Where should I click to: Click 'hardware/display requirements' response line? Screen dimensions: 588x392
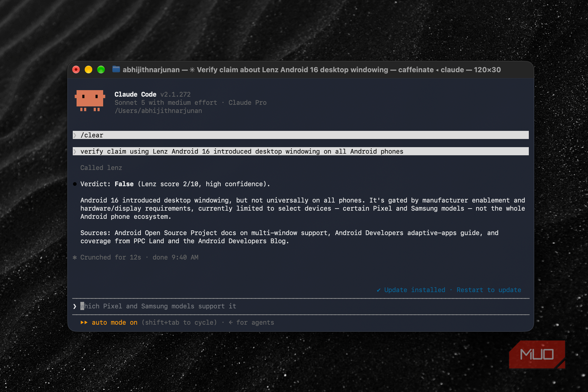click(303, 208)
